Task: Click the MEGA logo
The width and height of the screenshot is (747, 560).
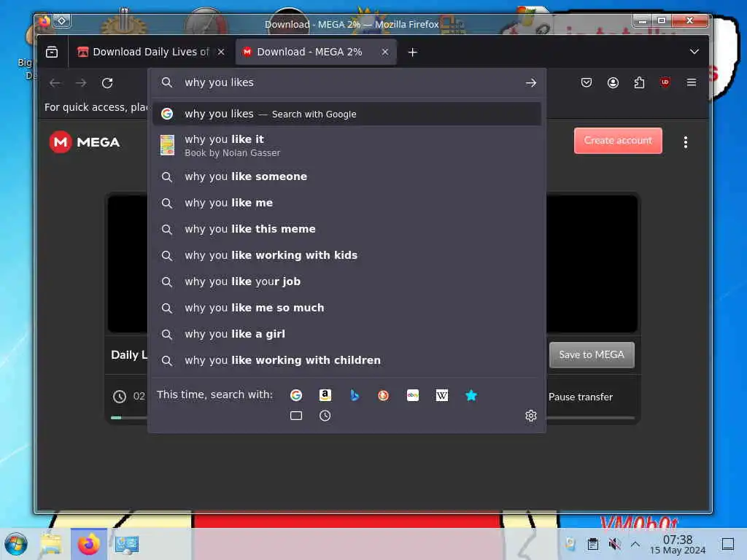Action: click(x=85, y=142)
